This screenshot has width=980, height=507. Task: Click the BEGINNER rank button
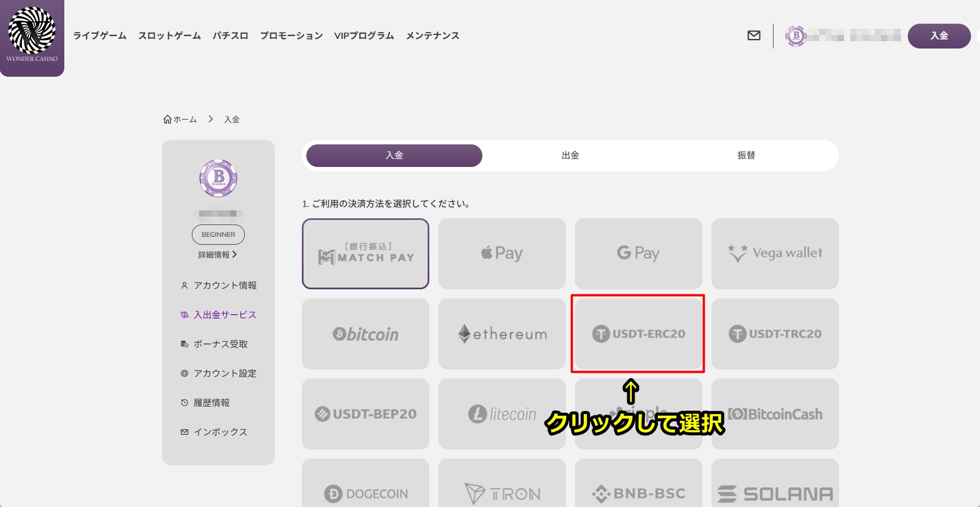(218, 235)
